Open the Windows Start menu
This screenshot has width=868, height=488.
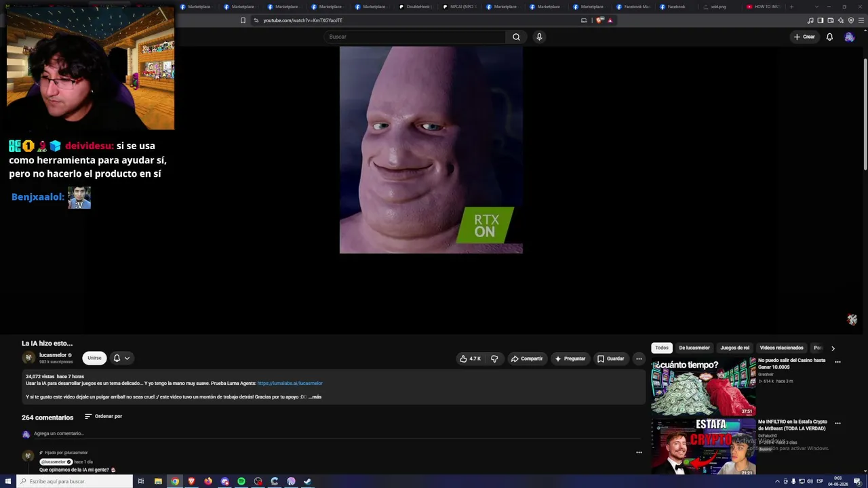click(8, 481)
